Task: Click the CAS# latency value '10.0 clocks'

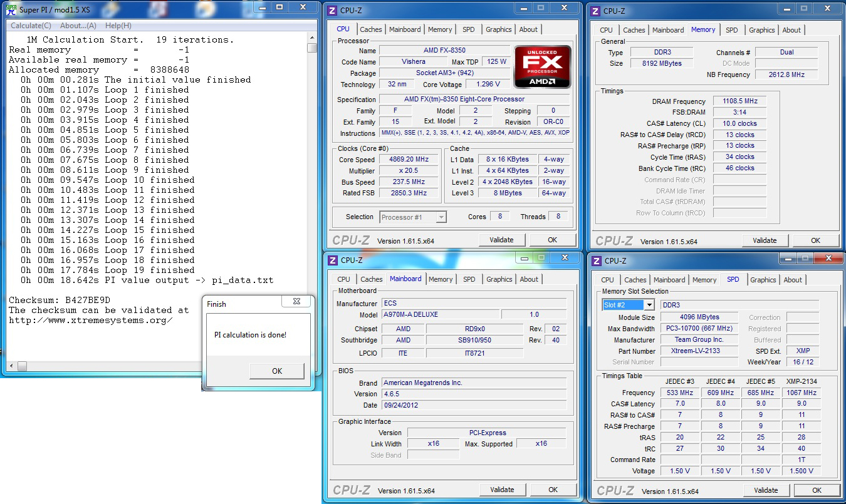Action: pyautogui.click(x=740, y=123)
